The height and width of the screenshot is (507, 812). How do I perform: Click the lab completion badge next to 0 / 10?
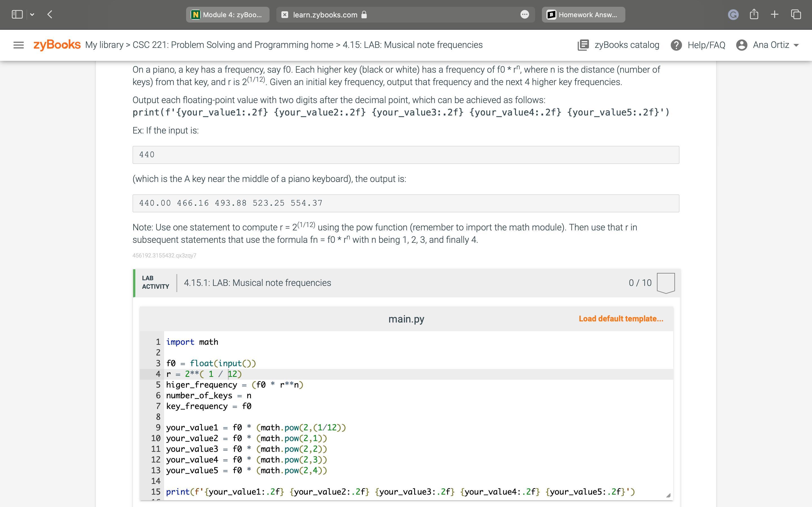pyautogui.click(x=666, y=283)
